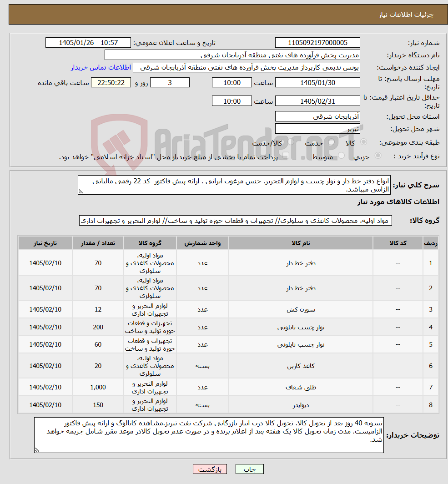Open the اطلاعات تماس خریدار link
The width and height of the screenshot is (448, 484).
(101, 67)
